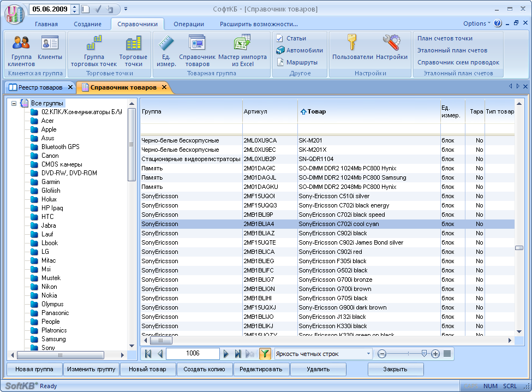This screenshot has height=392, width=532.
Task: Click the row lines icon beside zoom
Action: [x=447, y=354]
